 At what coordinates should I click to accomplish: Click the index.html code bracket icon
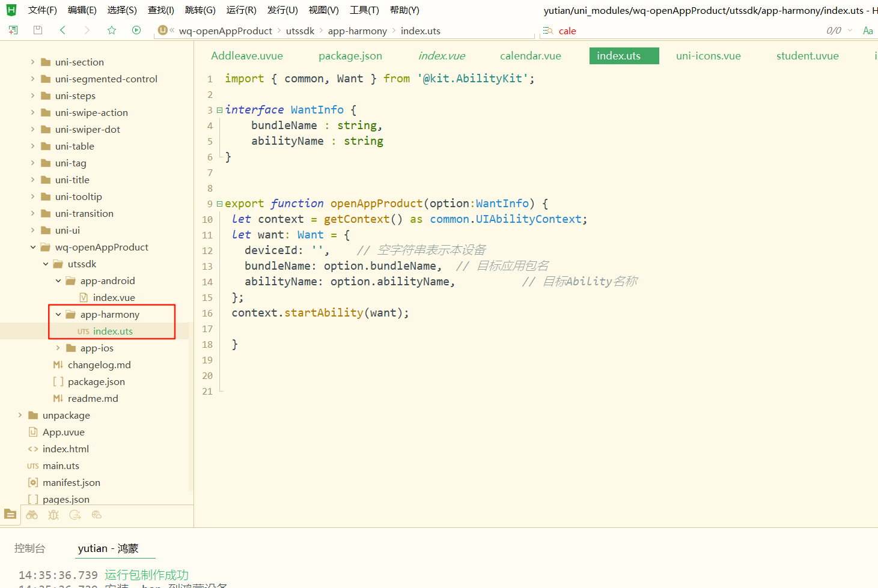click(33, 449)
